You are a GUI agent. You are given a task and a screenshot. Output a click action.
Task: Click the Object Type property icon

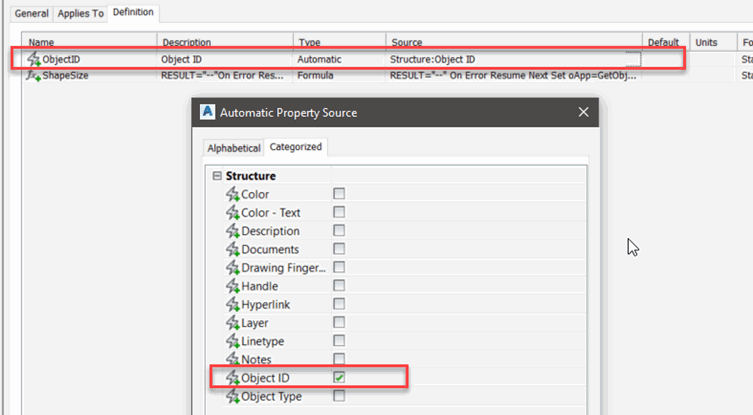pyautogui.click(x=233, y=396)
